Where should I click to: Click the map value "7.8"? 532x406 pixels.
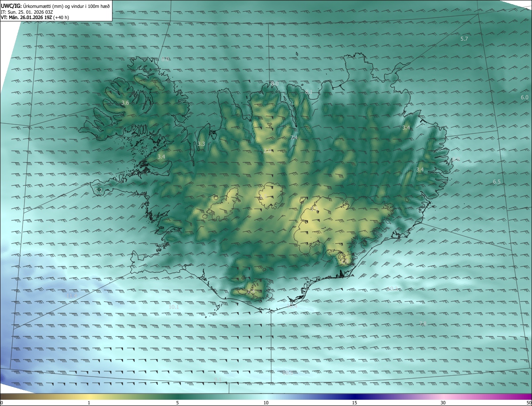coord(423,323)
